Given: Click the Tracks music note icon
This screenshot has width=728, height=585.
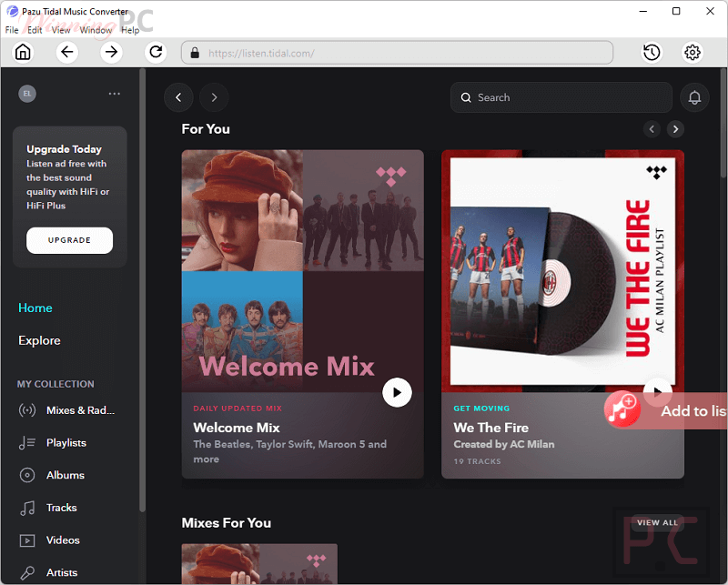Looking at the screenshot, I should [x=27, y=508].
